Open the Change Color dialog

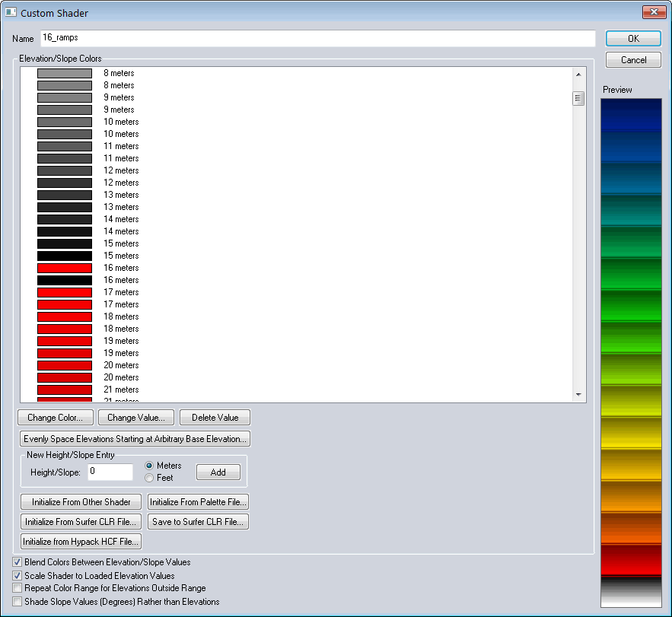(x=56, y=418)
